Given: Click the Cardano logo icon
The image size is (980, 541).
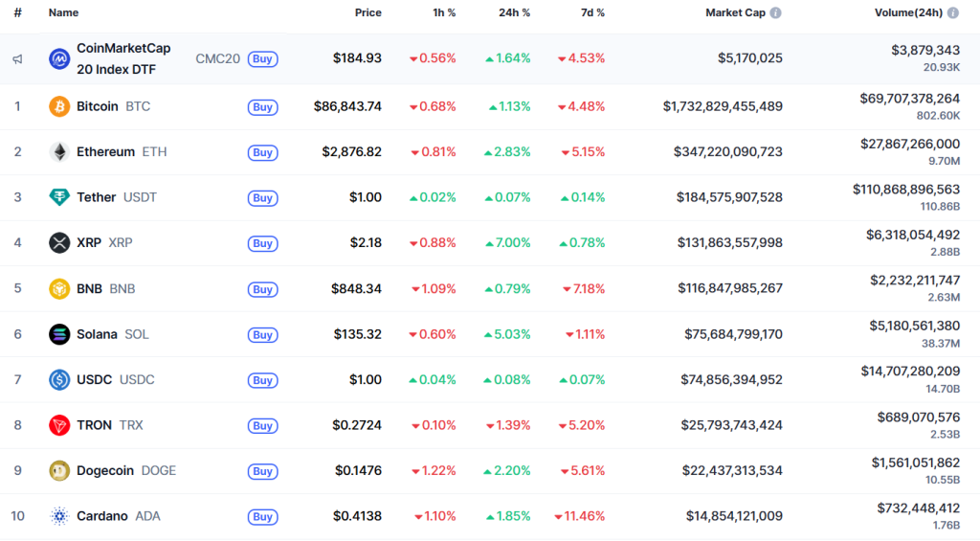Looking at the screenshot, I should (59, 516).
